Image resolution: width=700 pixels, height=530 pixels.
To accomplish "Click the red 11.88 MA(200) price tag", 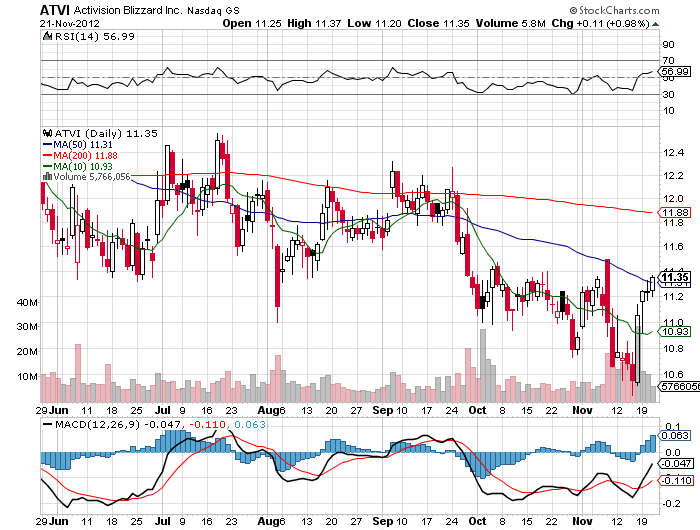I will pos(675,213).
